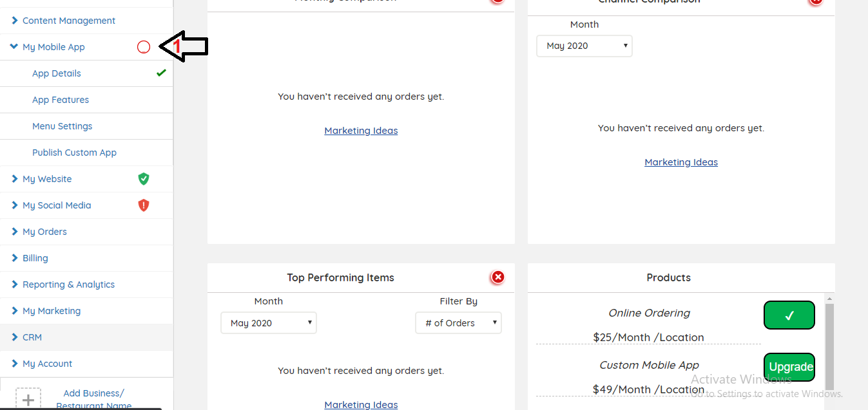Expand the Content Management section
Image resolution: width=868 pixels, height=410 pixels.
click(68, 21)
